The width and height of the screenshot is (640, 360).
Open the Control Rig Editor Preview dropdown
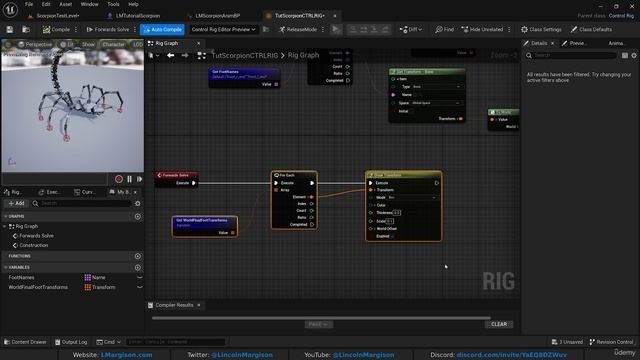point(224,29)
